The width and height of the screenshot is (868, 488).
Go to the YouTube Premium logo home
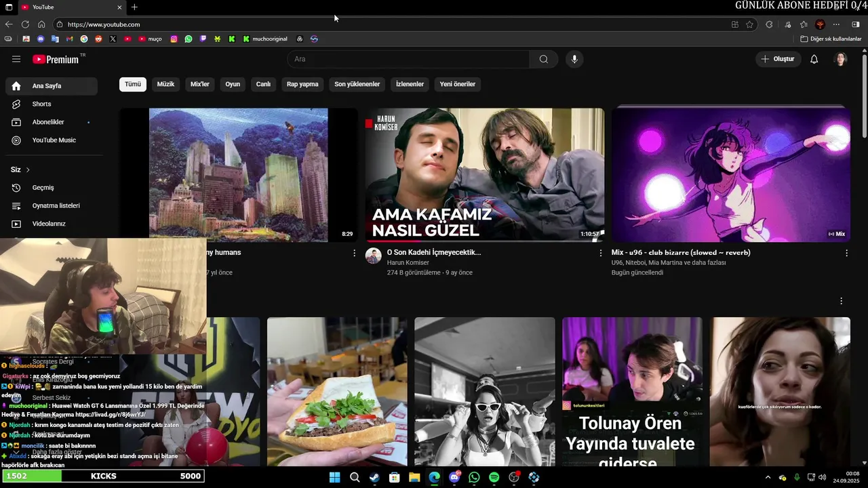(x=56, y=59)
